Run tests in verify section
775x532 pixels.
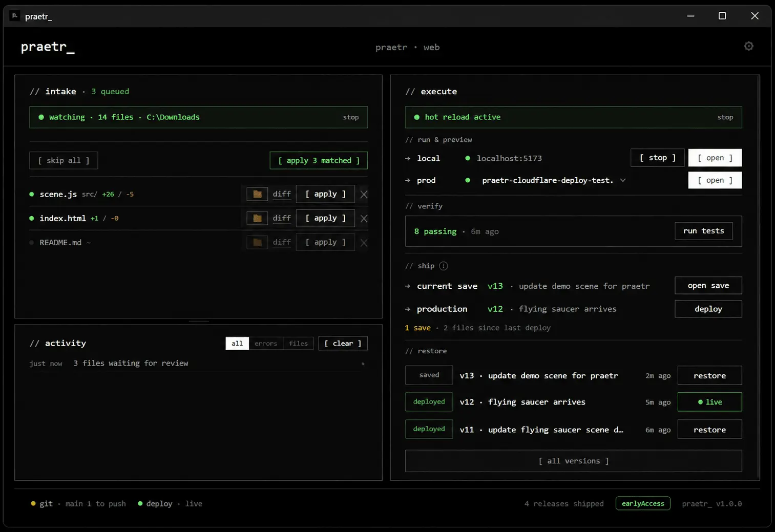pos(704,231)
